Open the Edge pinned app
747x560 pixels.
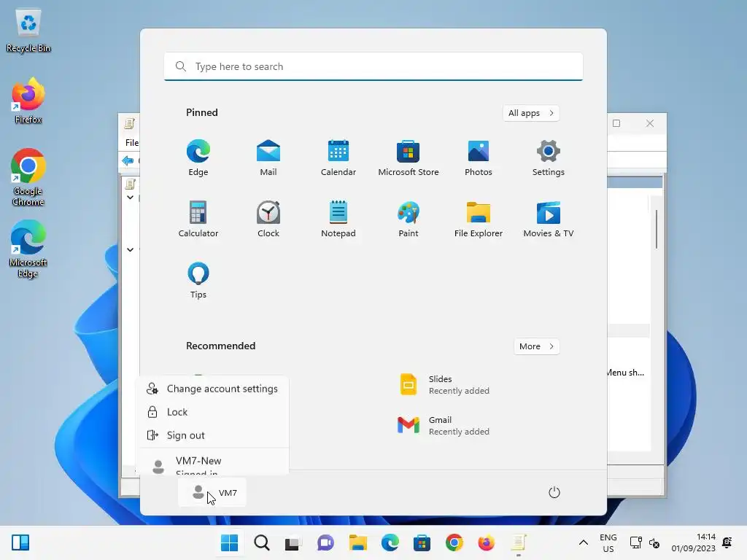(198, 157)
